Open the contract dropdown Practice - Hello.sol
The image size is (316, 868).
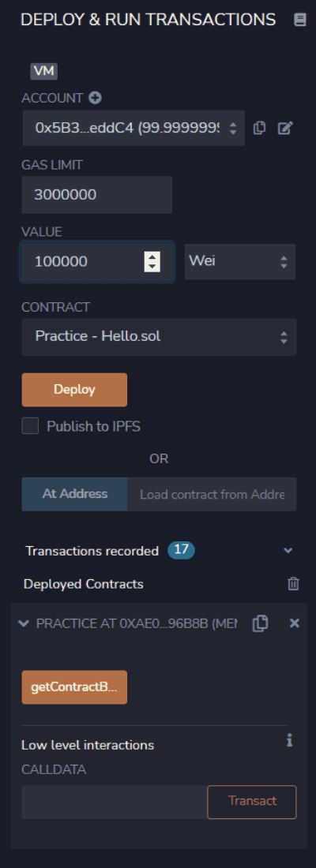click(159, 337)
